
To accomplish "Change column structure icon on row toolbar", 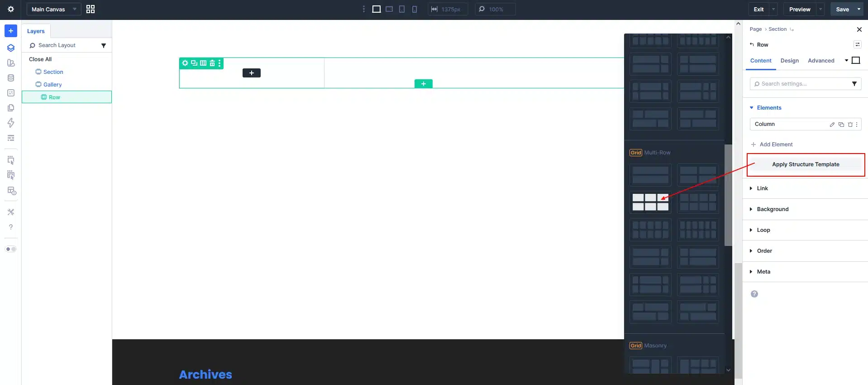I will [203, 63].
